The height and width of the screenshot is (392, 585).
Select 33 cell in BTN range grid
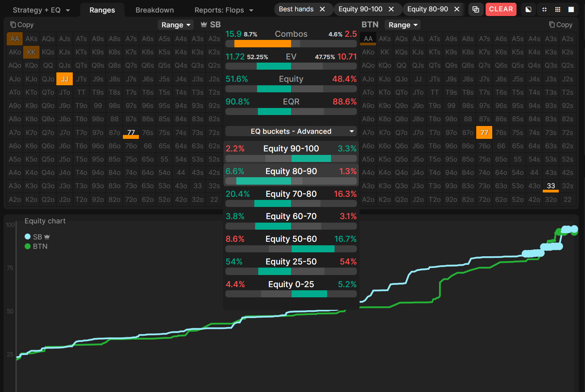pos(551,186)
